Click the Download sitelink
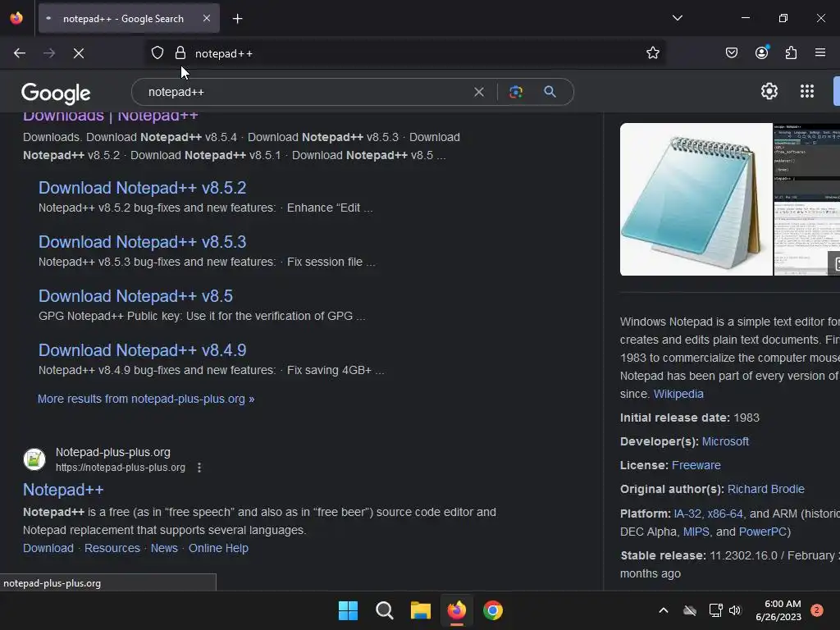The height and width of the screenshot is (630, 840). (48, 549)
